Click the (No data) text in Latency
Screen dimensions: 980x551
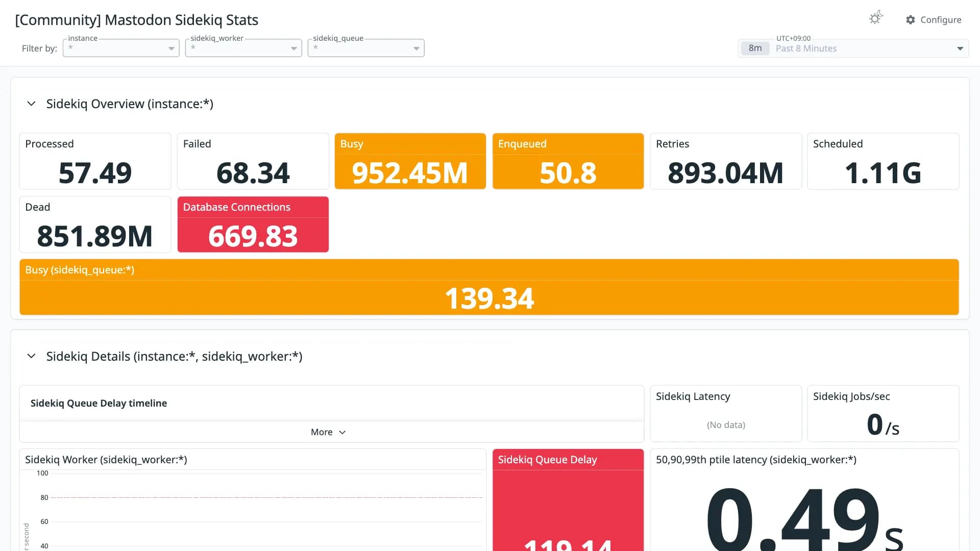click(726, 425)
